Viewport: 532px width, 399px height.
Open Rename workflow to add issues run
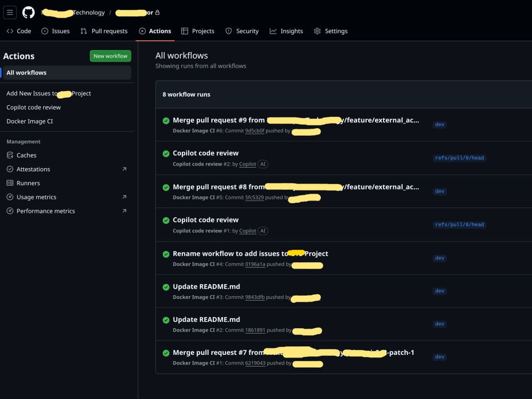click(x=251, y=253)
